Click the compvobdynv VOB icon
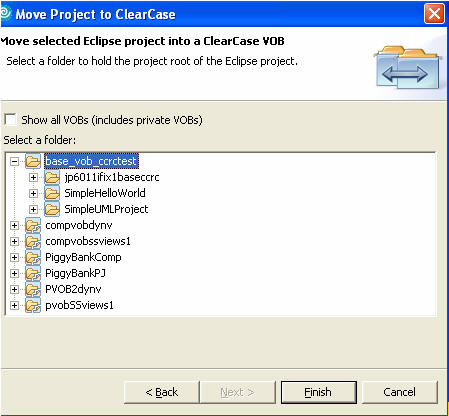449x416 pixels. pos(33,225)
